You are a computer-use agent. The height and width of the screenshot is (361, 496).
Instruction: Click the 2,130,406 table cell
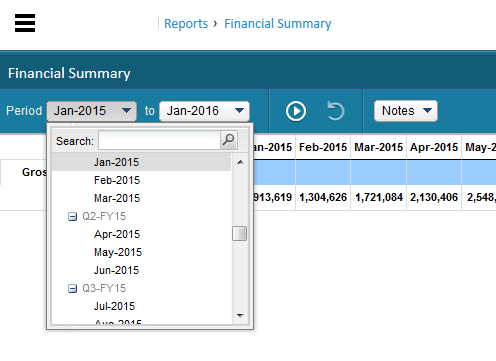click(434, 197)
